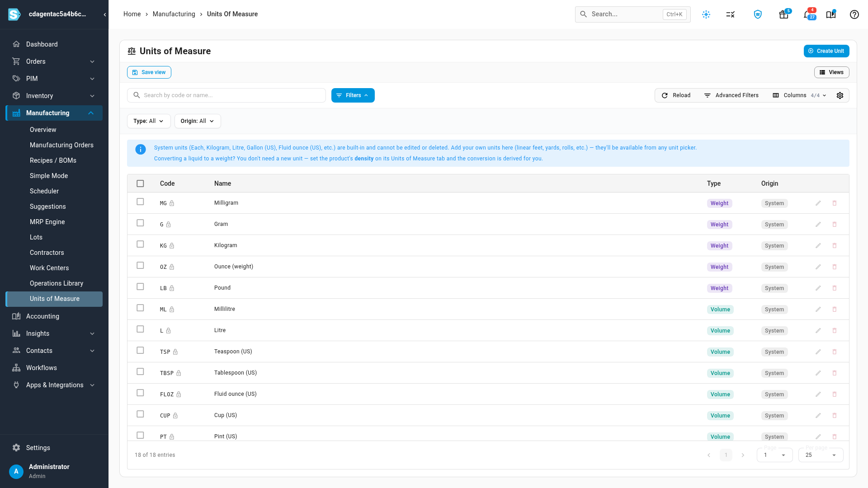Open the AI assistant sparkle icon
Screen dimensions: 868x488
tap(706, 14)
